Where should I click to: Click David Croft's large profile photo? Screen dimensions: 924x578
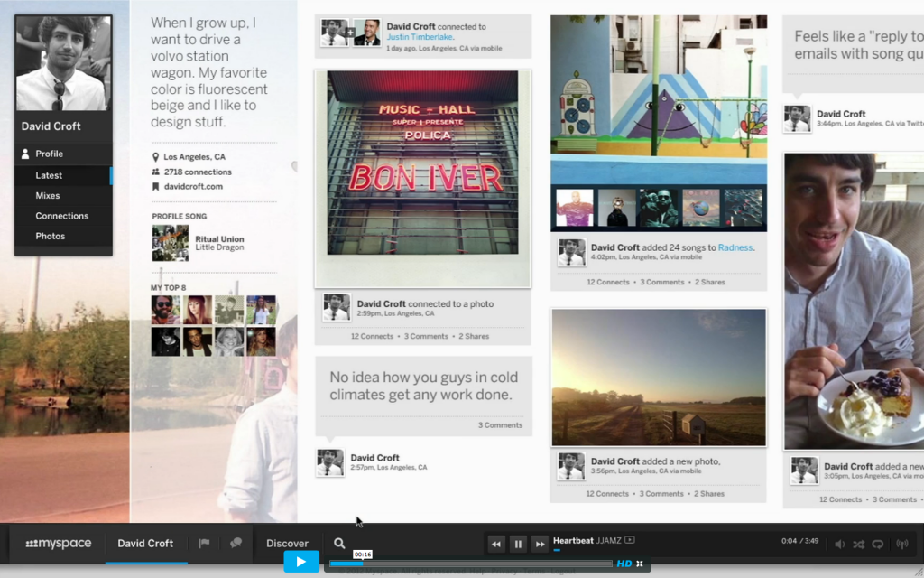(64, 63)
